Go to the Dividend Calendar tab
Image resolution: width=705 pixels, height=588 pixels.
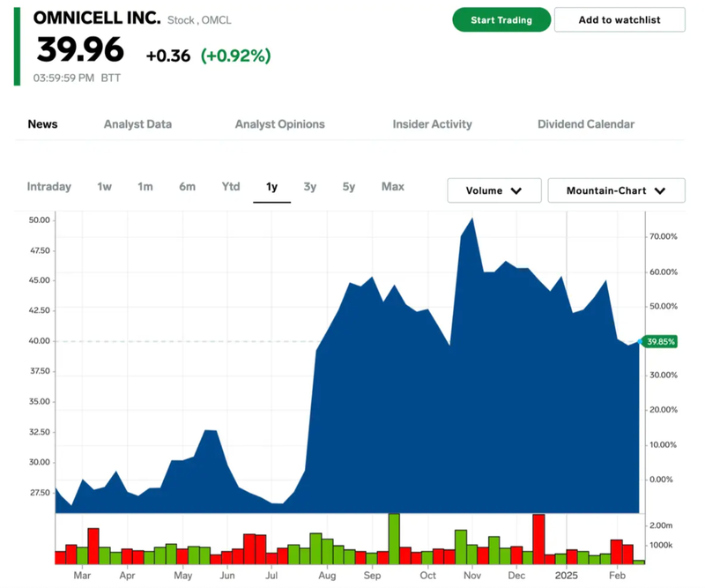coord(586,124)
